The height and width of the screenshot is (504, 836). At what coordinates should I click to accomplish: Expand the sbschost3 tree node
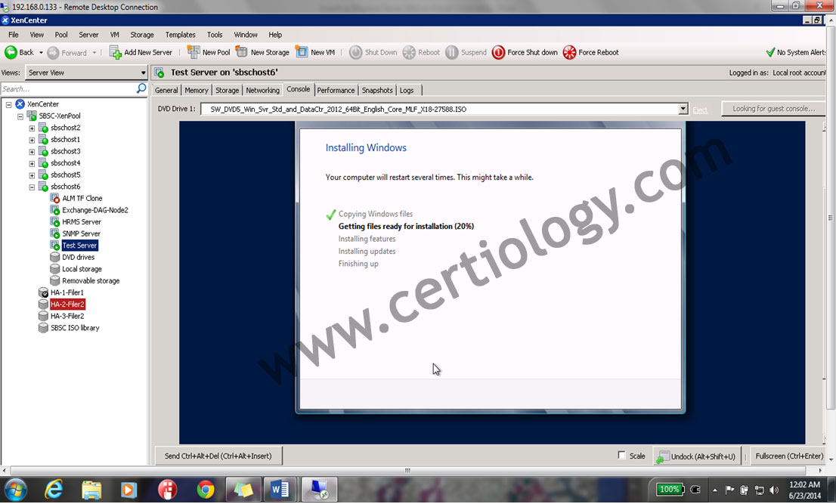[x=32, y=151]
